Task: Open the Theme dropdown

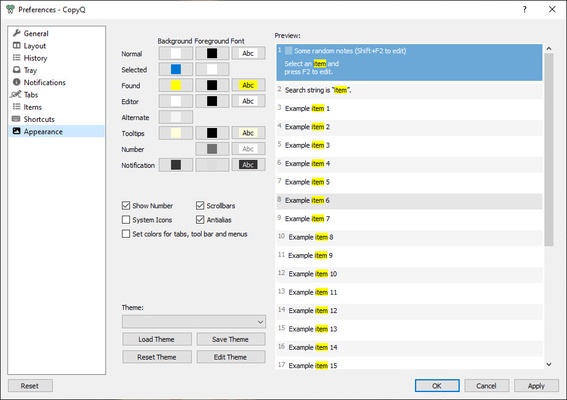Action: tap(194, 322)
